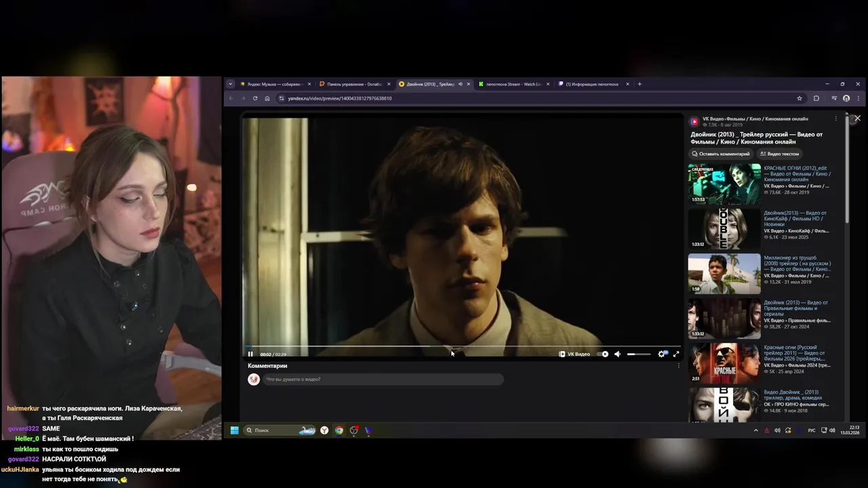Open the red circular app on the taskbar
This screenshot has height=488, width=868.
pyautogui.click(x=354, y=430)
